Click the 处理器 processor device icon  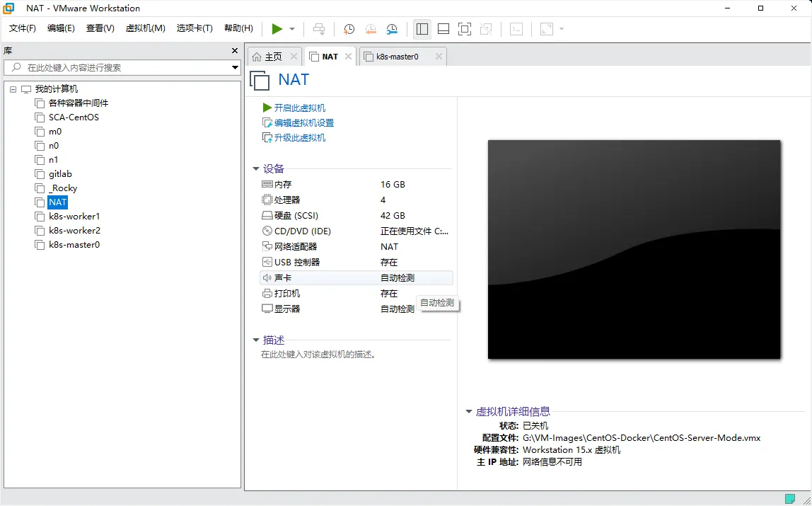click(x=267, y=200)
